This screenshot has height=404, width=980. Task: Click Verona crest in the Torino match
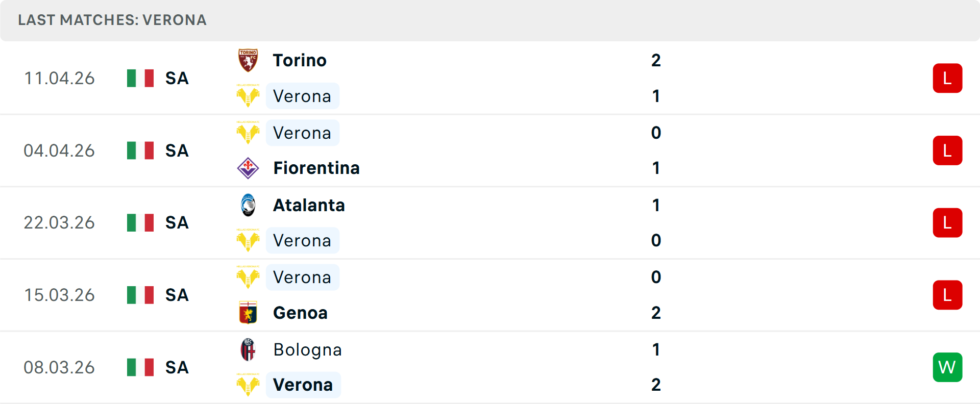pos(248,96)
